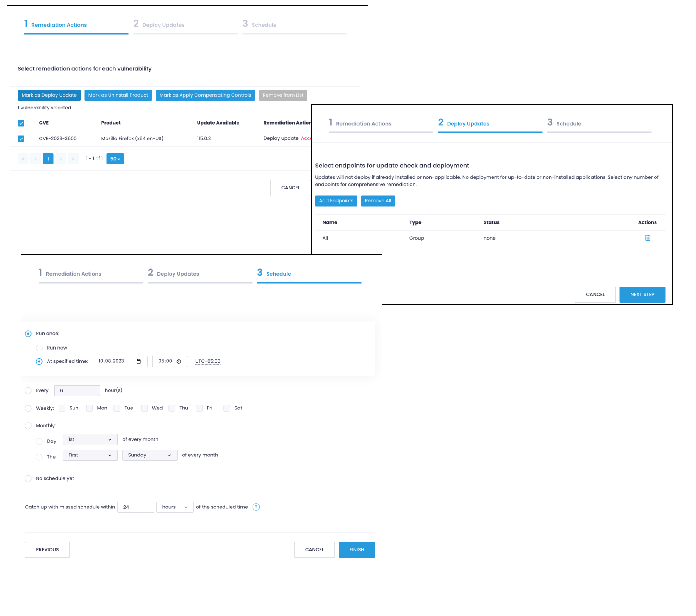Open the time picker clock icon
This screenshot has width=696, height=616.
click(179, 362)
